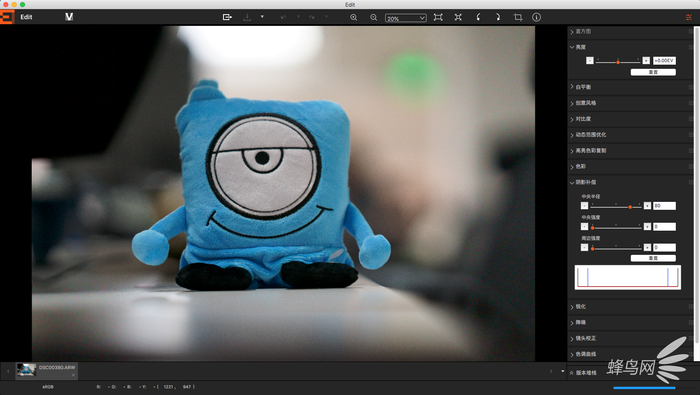Click the reset button under the brightness slider

pos(653,72)
